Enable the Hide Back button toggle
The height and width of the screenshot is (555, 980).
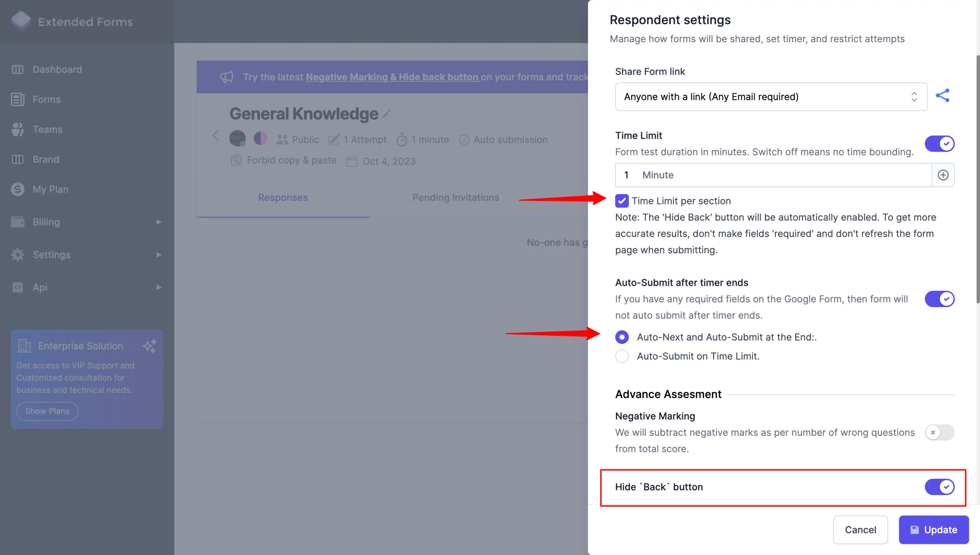[x=940, y=486]
